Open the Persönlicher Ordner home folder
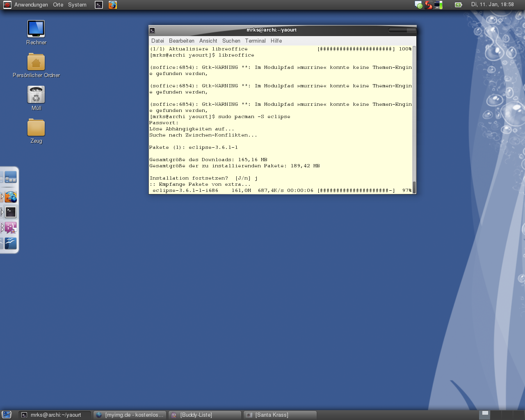 tap(36, 62)
